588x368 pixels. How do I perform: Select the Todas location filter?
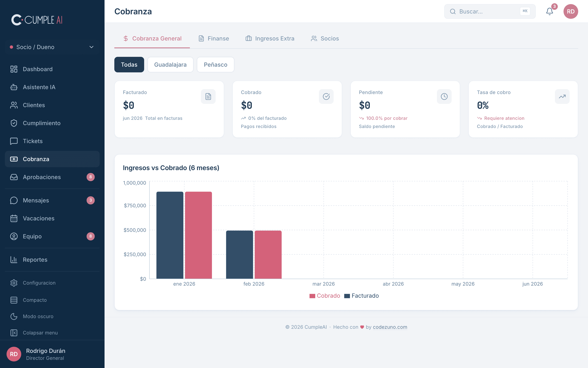coord(129,64)
